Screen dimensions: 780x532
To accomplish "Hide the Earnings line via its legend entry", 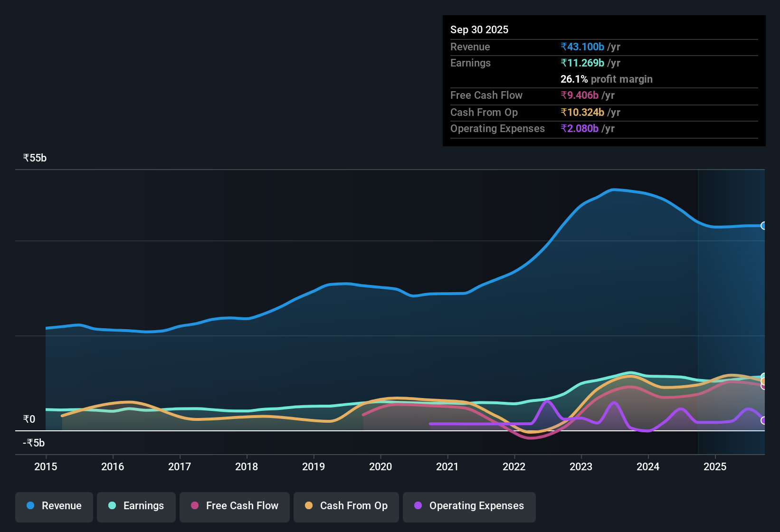I will point(136,506).
